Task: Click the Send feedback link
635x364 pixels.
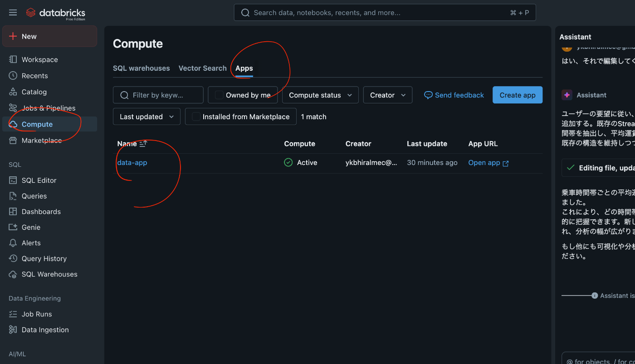Action: pos(454,95)
